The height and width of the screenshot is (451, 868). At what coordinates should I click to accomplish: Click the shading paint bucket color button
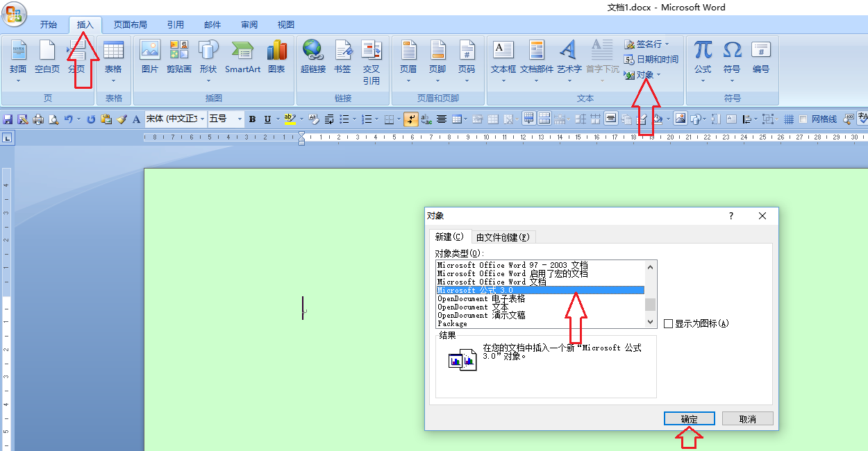click(658, 119)
